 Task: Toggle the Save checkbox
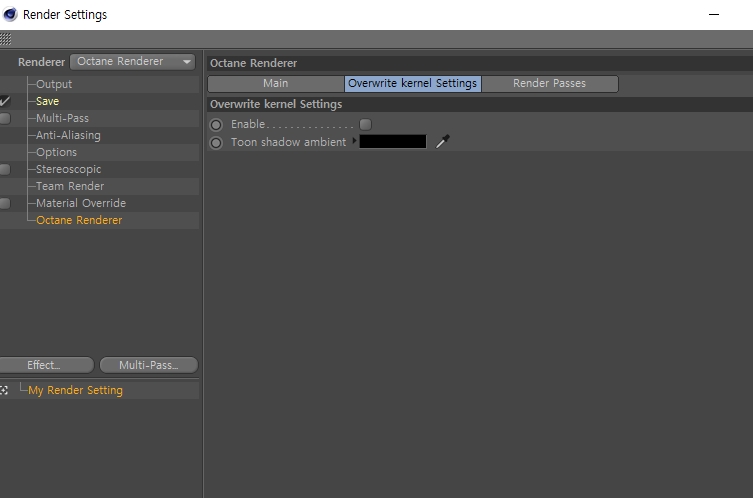point(4,101)
